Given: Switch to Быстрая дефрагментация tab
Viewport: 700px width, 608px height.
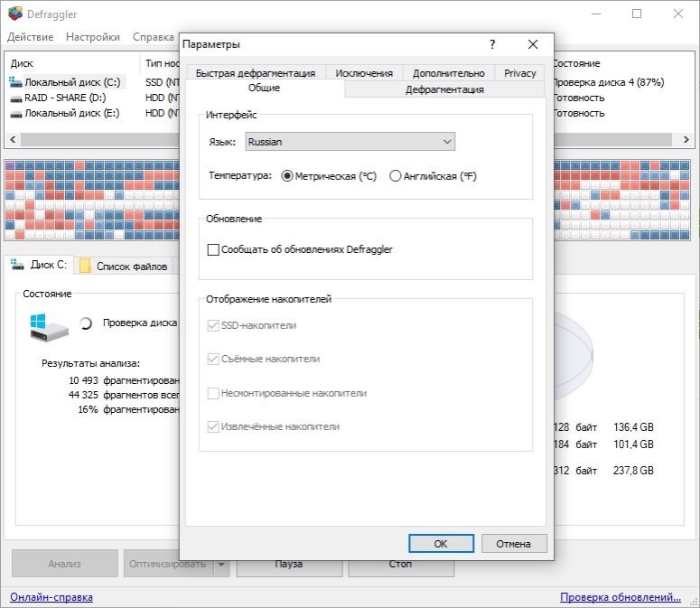Looking at the screenshot, I should [x=256, y=73].
